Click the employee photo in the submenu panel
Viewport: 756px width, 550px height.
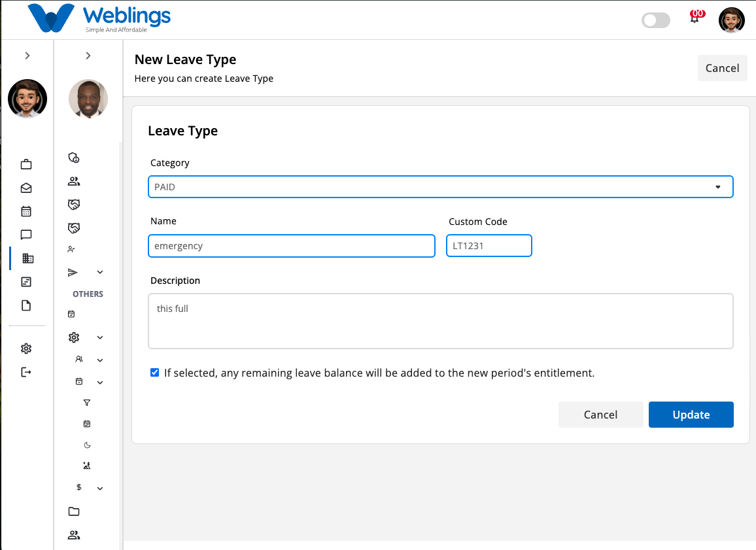[88, 99]
